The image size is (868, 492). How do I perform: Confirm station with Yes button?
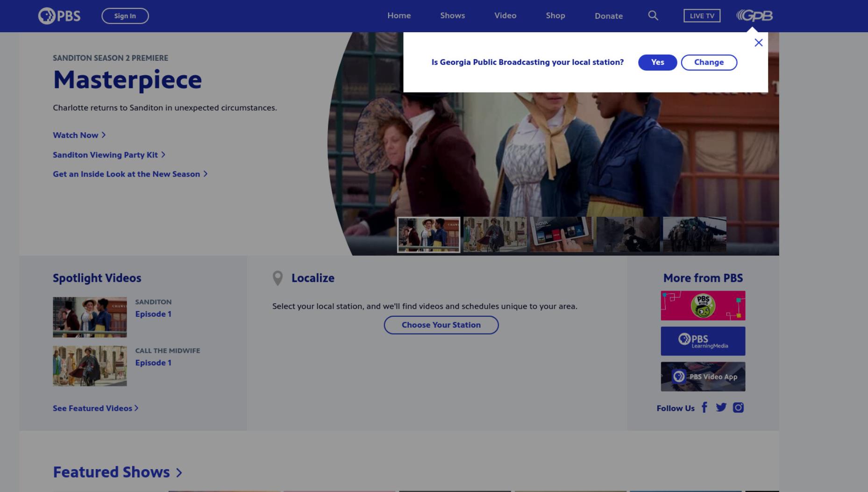coord(657,62)
